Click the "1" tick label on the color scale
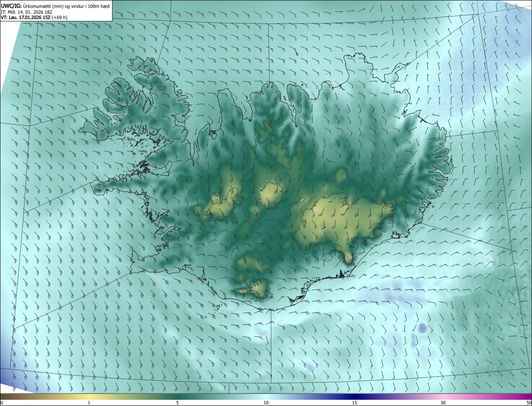The image size is (532, 406). click(x=89, y=403)
